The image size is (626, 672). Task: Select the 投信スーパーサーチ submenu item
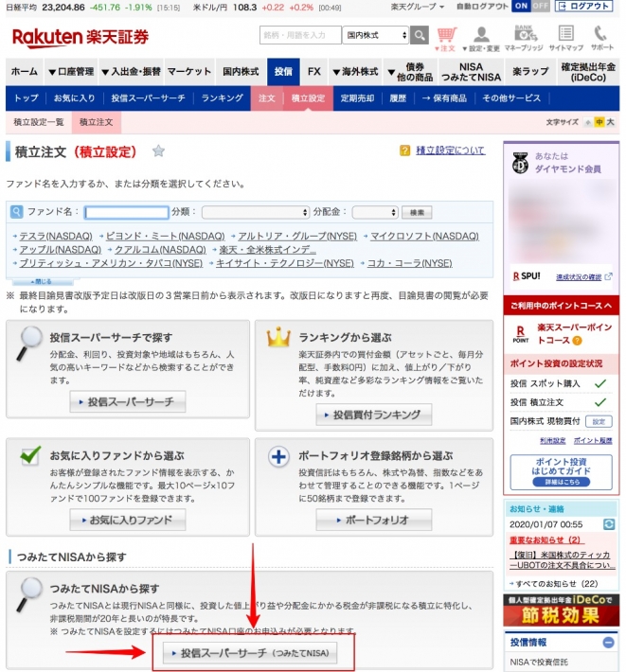coord(148,98)
